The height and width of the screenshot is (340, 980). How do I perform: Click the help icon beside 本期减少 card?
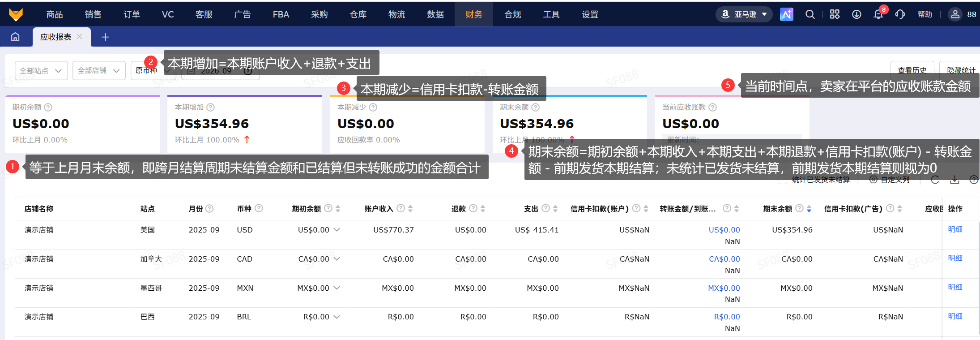[373, 107]
